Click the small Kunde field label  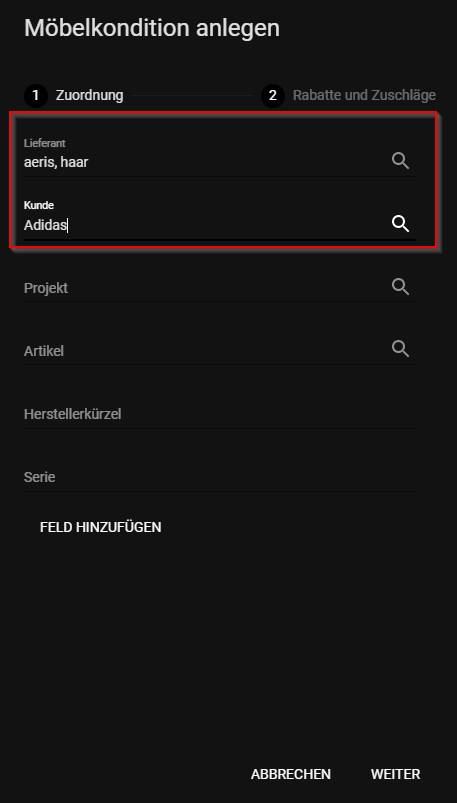(x=39, y=205)
